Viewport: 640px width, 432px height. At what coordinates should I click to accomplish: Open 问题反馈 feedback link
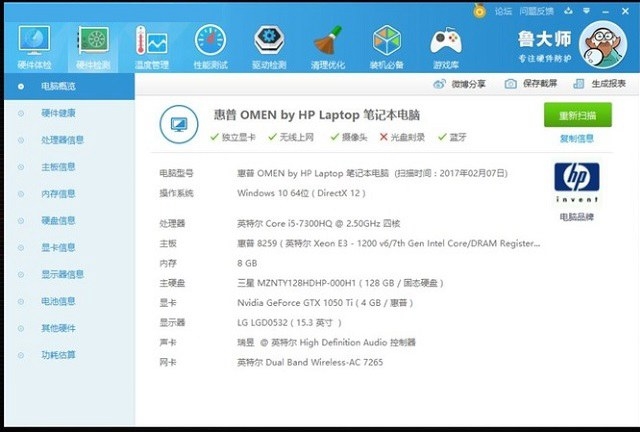click(x=536, y=11)
